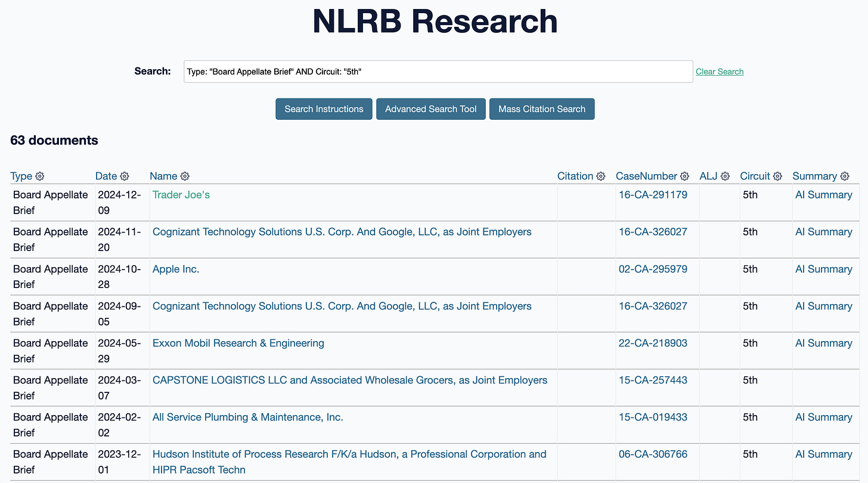View AI Summary for Apple Inc.
Viewport: 868px width, 483px height.
824,269
